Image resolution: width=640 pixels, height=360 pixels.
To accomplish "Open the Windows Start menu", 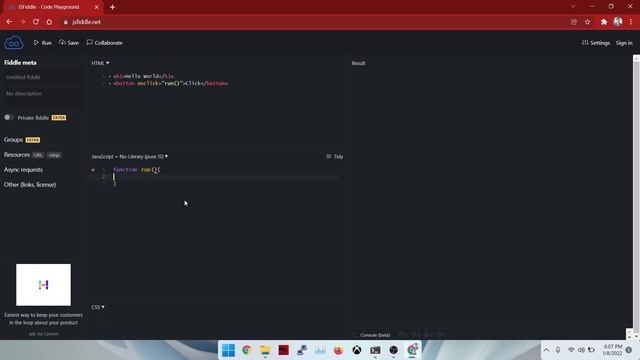I will click(229, 350).
